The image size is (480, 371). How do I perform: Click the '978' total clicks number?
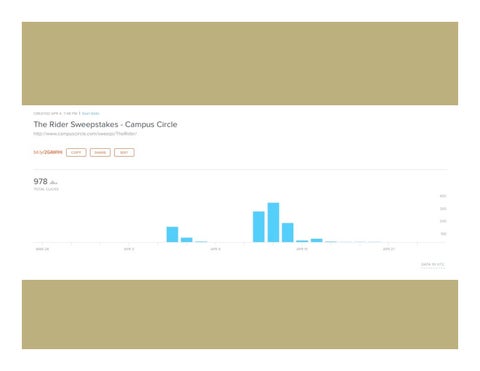pyautogui.click(x=40, y=181)
